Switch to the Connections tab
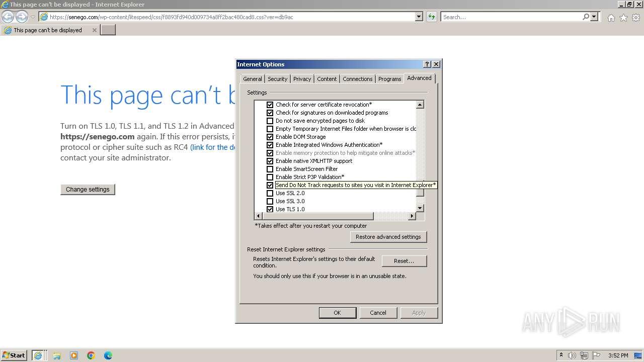The width and height of the screenshot is (644, 362). (x=358, y=79)
